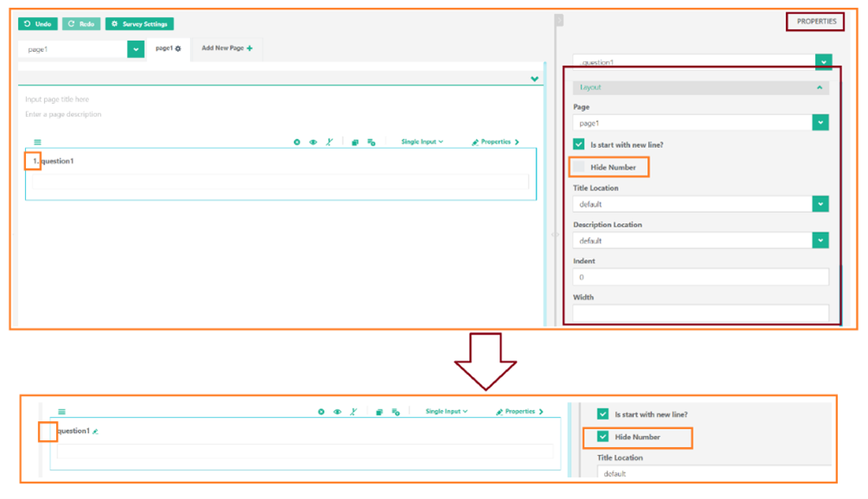This screenshot has height=499, width=868.
Task: Uncheck 'Is start with new line?' in upper panel
Action: [578, 144]
